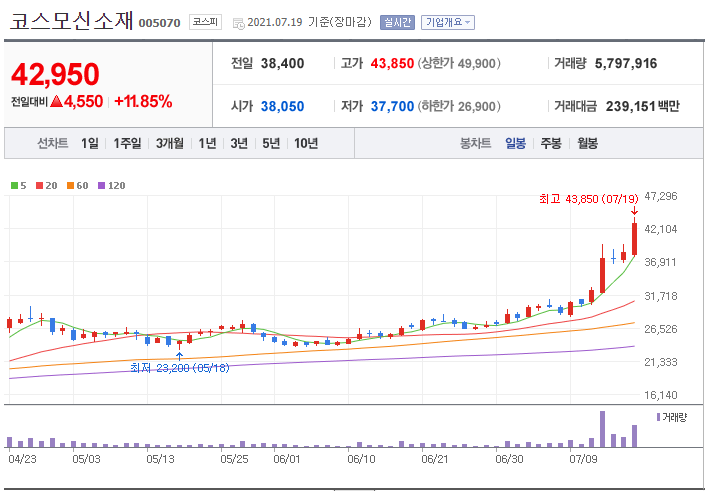Click the 선차트 label
Screen dimensions: 705x491
point(52,143)
